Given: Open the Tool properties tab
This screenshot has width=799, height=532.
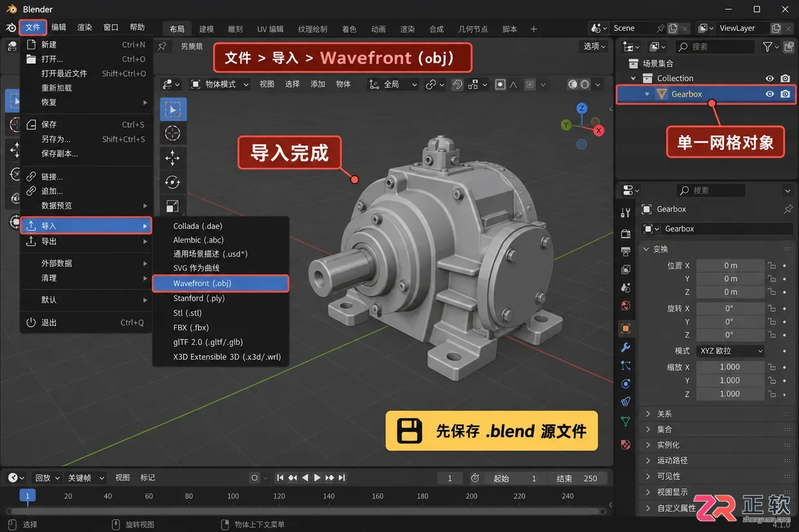Looking at the screenshot, I should tap(625, 213).
